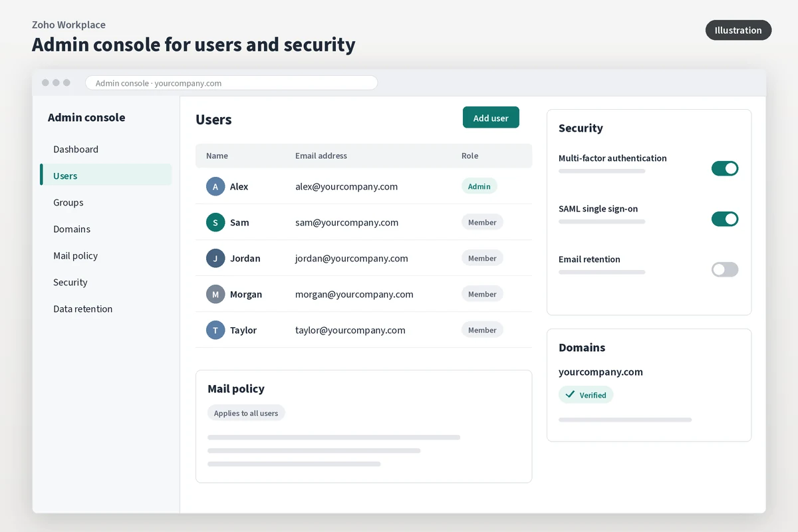Click the Member role badge for Sam
Screen dimensions: 798x532
482,222
